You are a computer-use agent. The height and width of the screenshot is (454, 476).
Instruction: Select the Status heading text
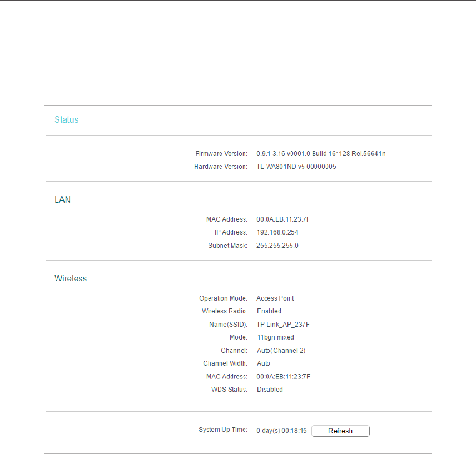point(67,120)
